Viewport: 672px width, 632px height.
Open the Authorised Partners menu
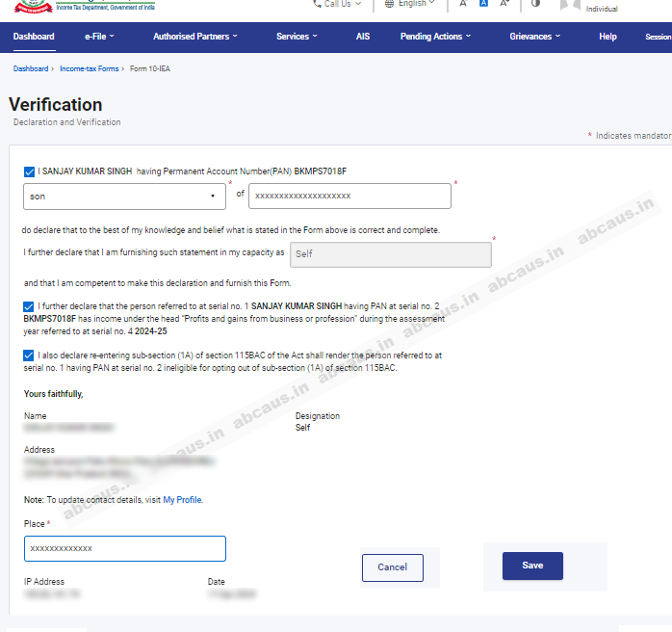click(195, 37)
